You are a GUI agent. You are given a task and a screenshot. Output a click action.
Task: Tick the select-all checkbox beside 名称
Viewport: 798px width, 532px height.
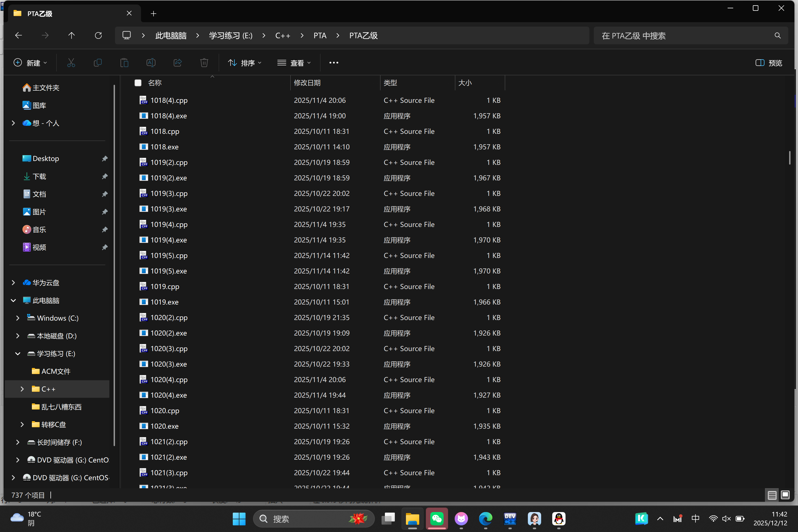pyautogui.click(x=138, y=83)
